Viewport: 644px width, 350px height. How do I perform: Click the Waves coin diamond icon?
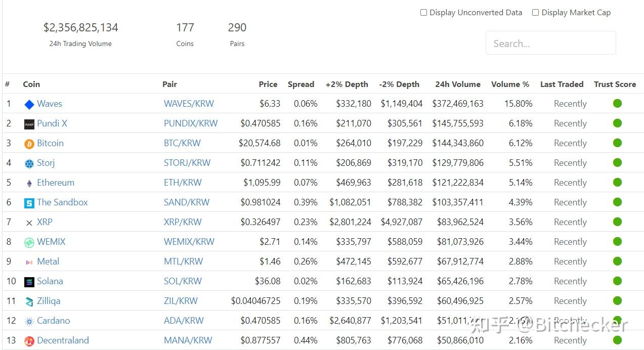tap(29, 104)
